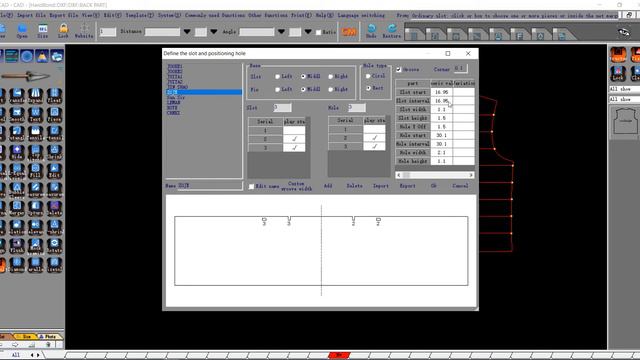This screenshot has height=360, width=640.
Task: Select the Delete tool icon in left panel
Action: pos(54,208)
